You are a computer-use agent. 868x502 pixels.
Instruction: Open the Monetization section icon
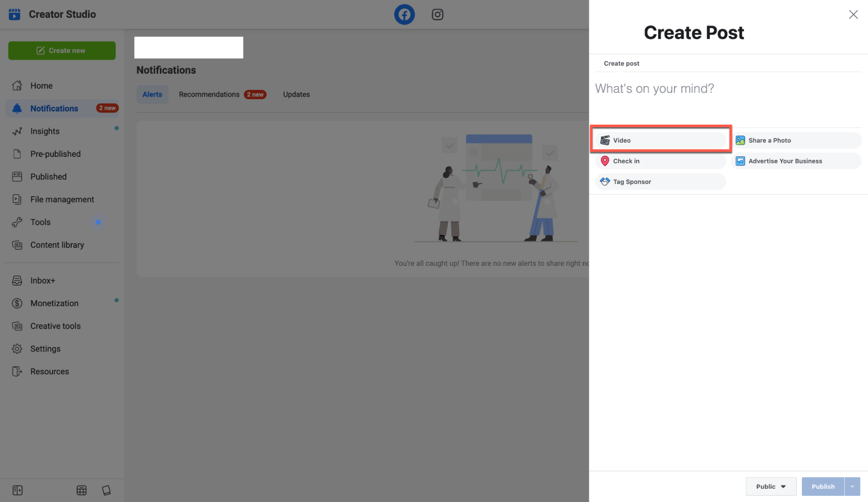point(17,304)
